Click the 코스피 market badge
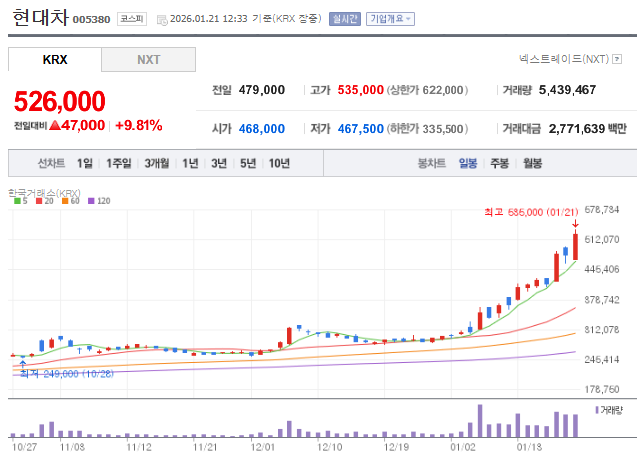 132,19
